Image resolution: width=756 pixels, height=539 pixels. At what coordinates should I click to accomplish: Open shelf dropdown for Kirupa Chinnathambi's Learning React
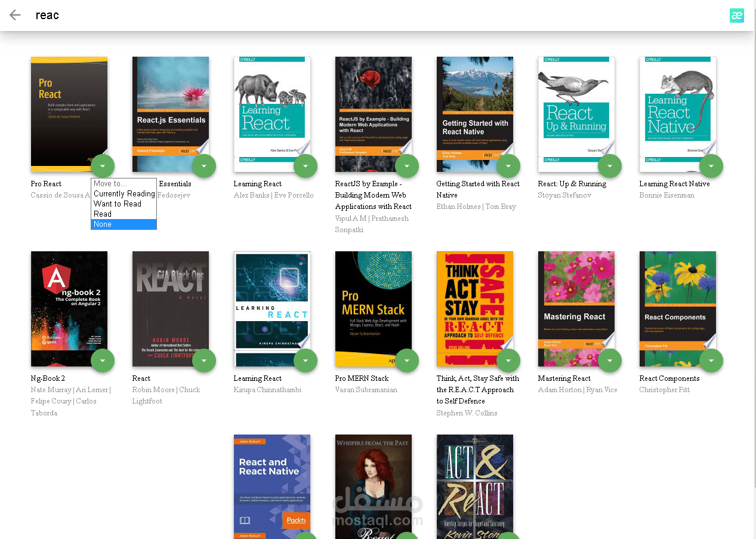point(306,361)
